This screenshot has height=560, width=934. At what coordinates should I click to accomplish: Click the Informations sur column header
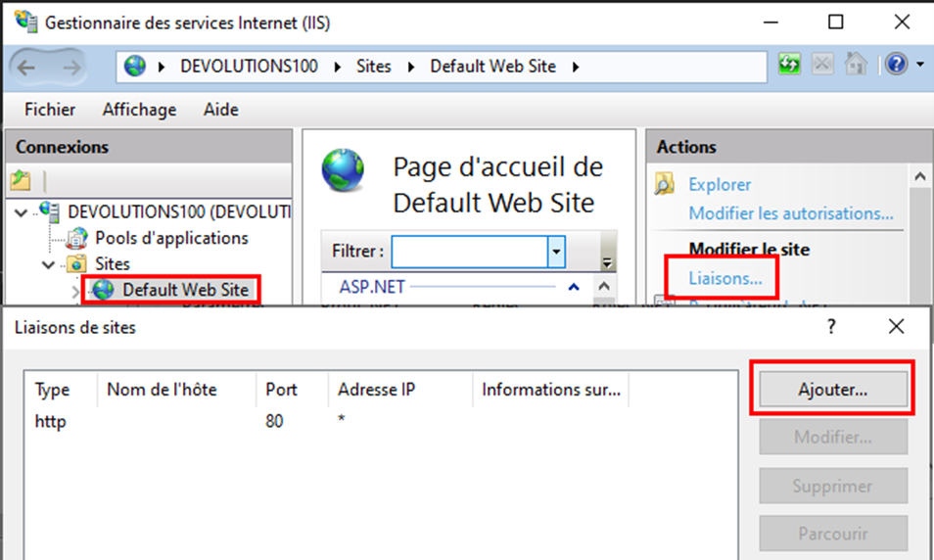point(551,390)
